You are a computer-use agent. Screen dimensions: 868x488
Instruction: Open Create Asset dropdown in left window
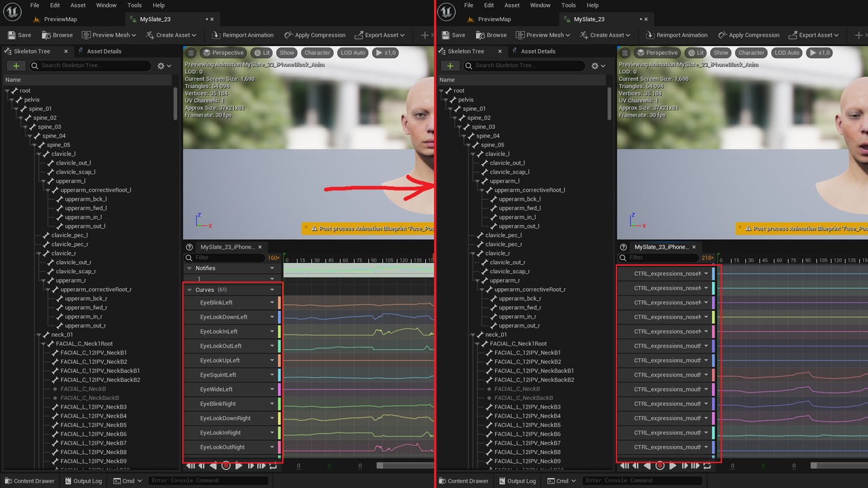[171, 35]
